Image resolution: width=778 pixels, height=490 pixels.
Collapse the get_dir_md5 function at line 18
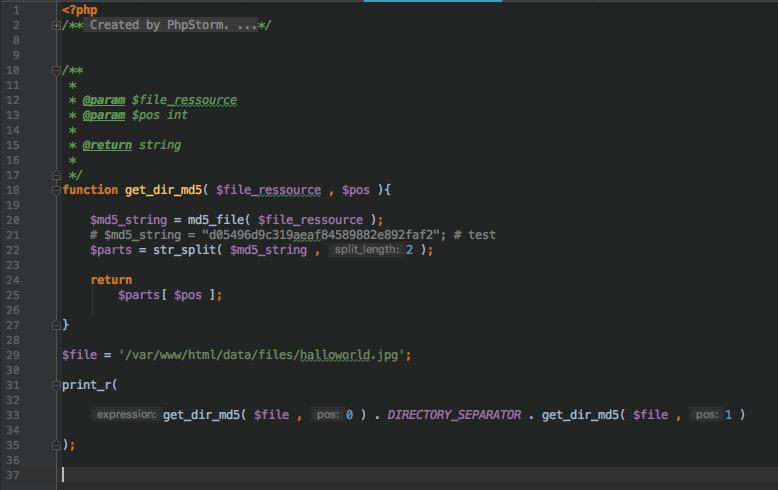pyautogui.click(x=56, y=190)
